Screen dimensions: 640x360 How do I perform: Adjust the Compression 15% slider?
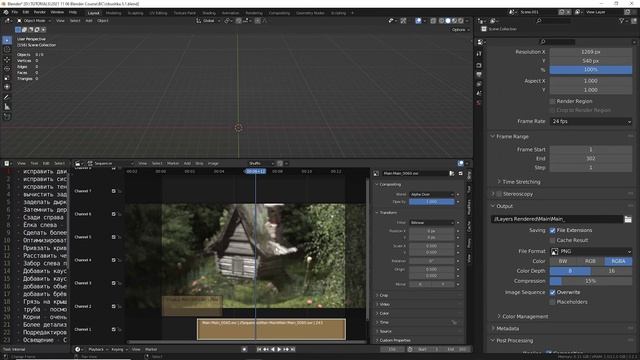coord(591,281)
